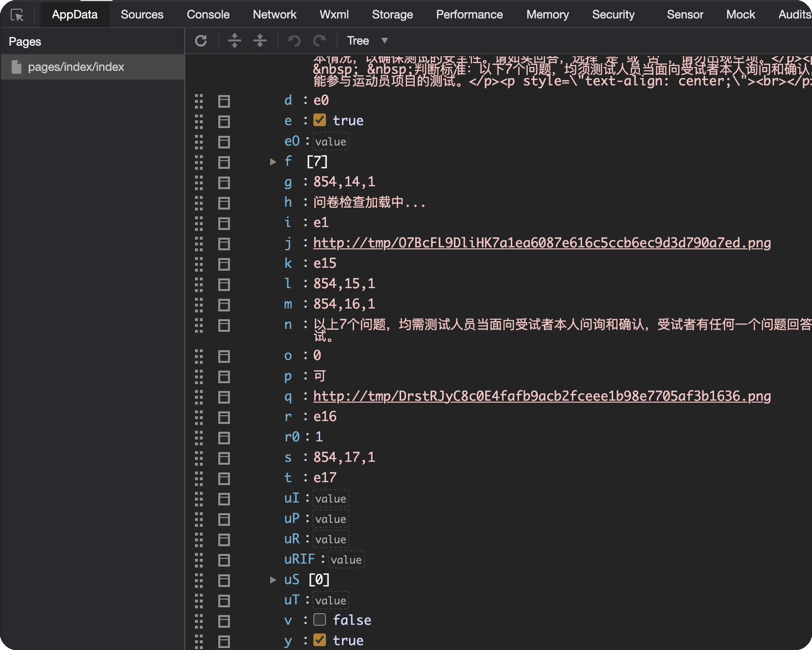
Task: Click the undo arrow icon
Action: tap(294, 41)
